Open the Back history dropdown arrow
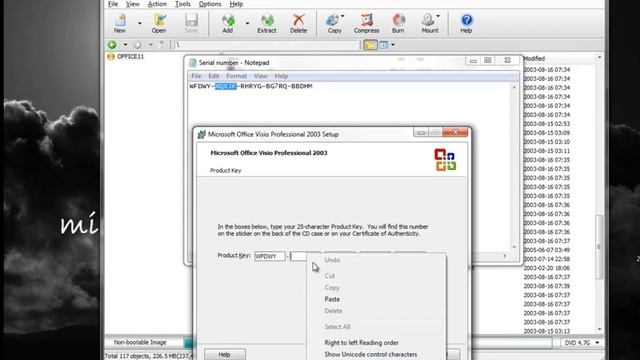The image size is (640, 360). (x=125, y=44)
